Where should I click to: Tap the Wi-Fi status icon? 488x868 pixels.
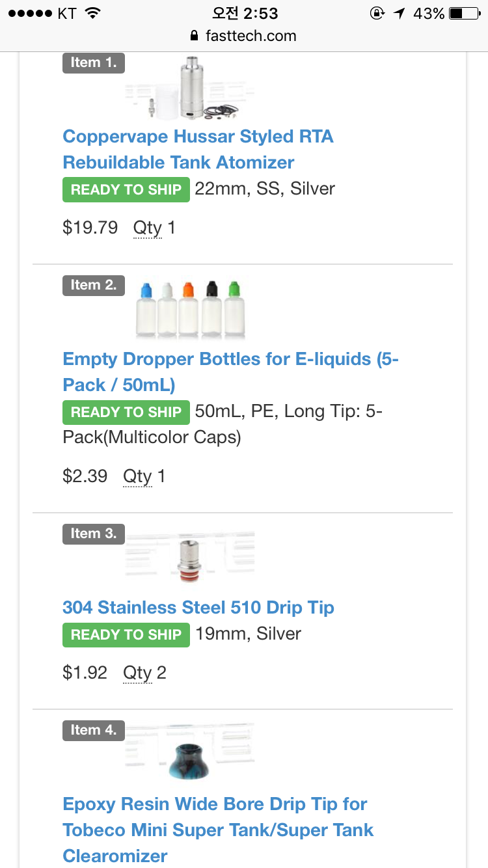93,13
